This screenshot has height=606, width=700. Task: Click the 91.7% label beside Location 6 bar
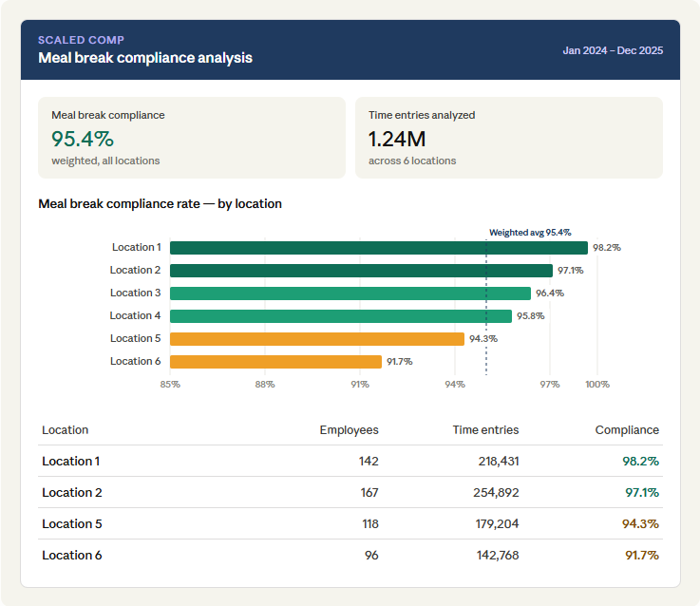click(399, 361)
